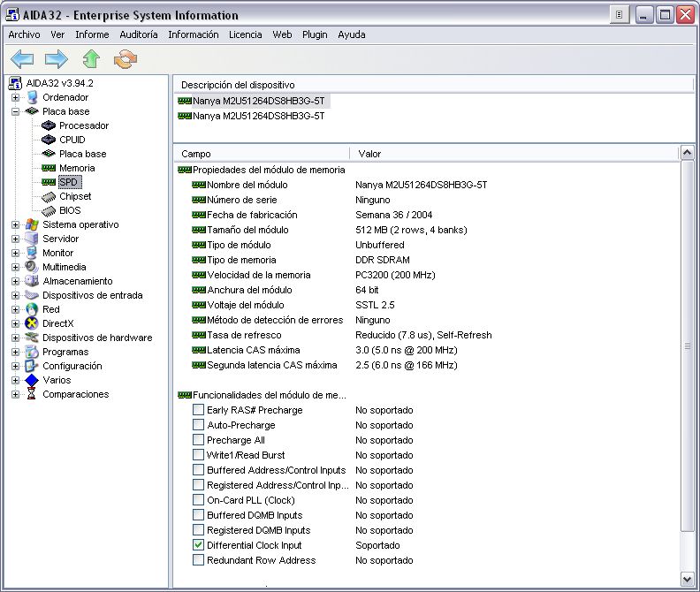This screenshot has width=700, height=592.
Task: Expand the Sistema operativo node
Action: (16, 224)
